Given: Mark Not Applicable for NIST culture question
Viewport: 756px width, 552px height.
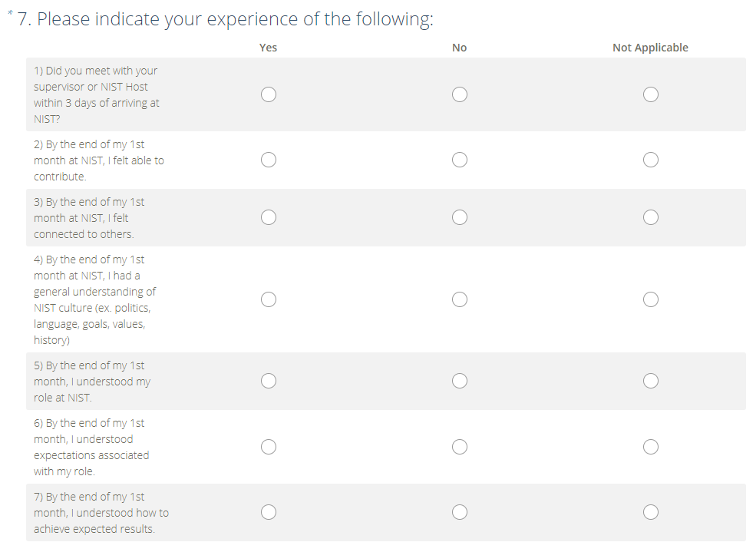Looking at the screenshot, I should (651, 299).
